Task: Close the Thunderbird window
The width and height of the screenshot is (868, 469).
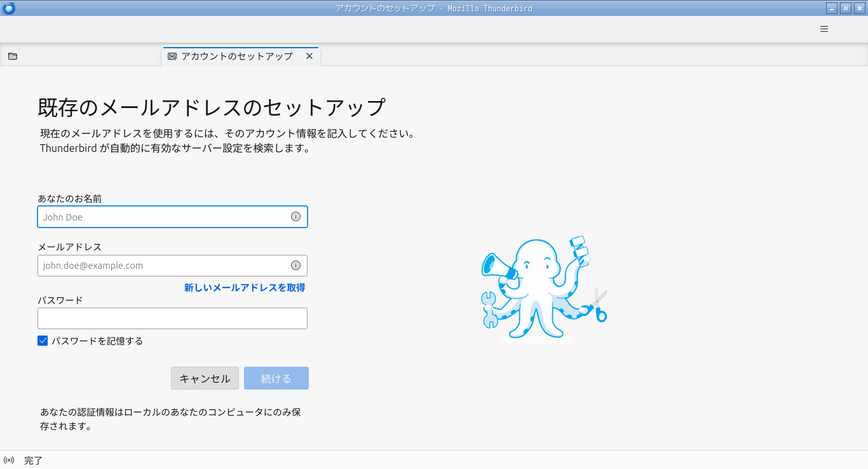Action: [x=860, y=8]
